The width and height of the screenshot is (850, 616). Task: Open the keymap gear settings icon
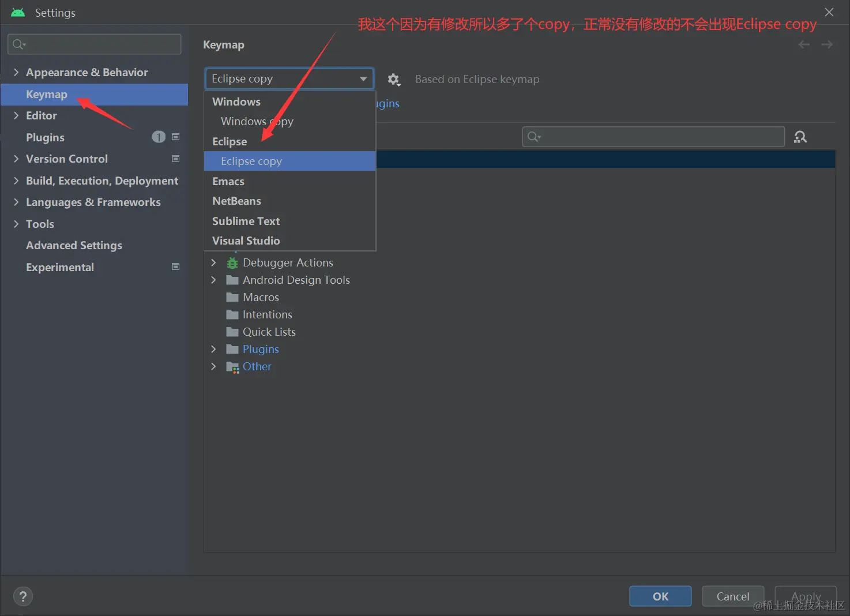click(393, 80)
